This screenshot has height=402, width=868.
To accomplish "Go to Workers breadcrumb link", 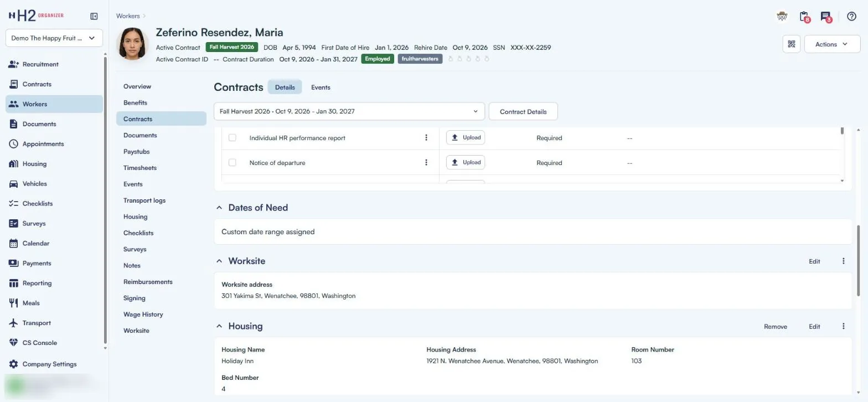I will [128, 16].
